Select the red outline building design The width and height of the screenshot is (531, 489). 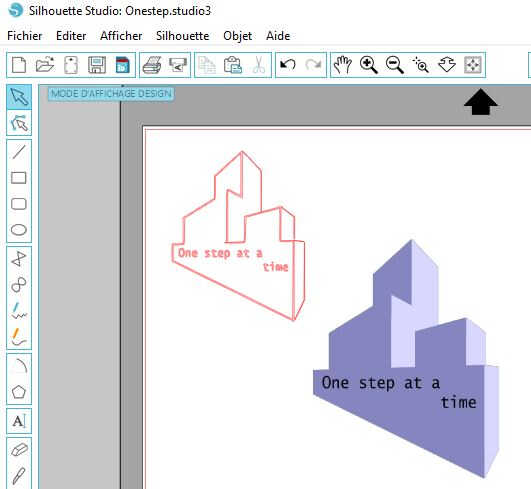[x=238, y=235]
